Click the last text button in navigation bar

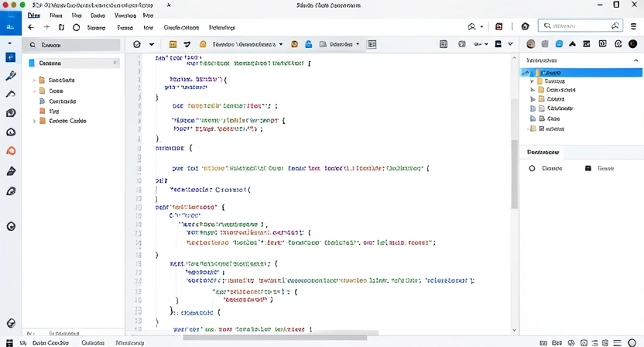(222, 28)
